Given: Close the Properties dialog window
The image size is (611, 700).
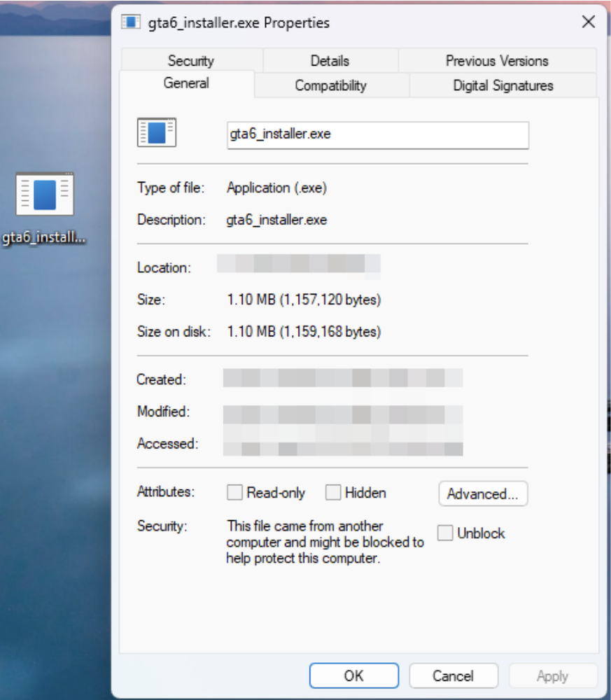Looking at the screenshot, I should click(588, 22).
